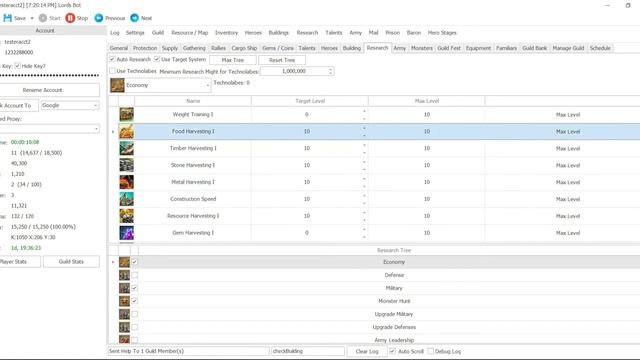
Task: Adjust Food Harvesting I target level stepper
Action: click(x=364, y=131)
